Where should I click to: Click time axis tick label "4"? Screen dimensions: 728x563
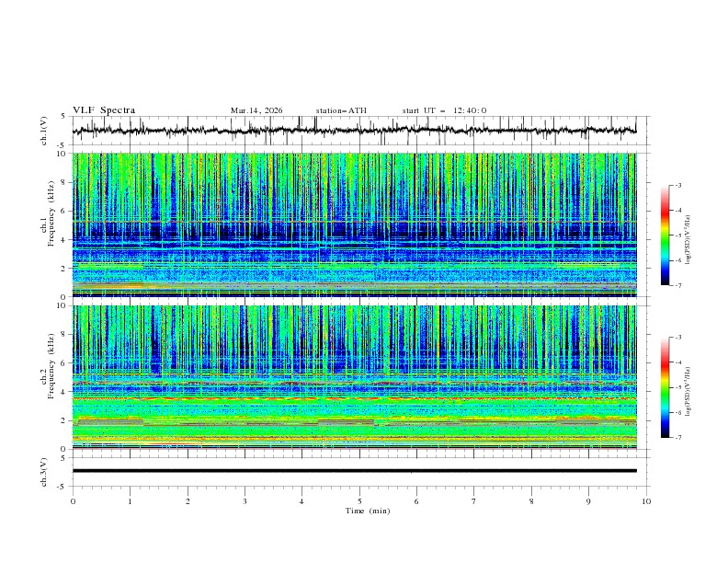(301, 501)
